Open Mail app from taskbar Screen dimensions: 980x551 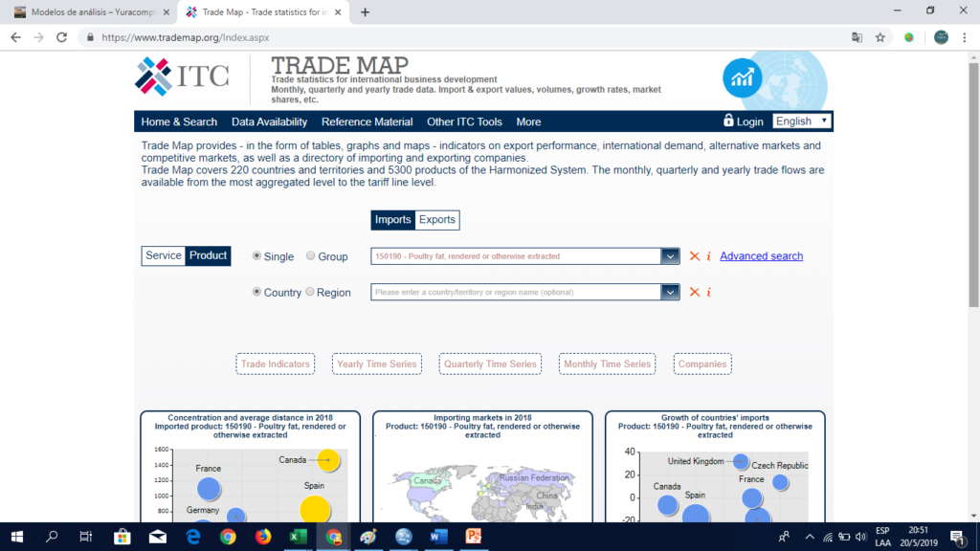158,537
